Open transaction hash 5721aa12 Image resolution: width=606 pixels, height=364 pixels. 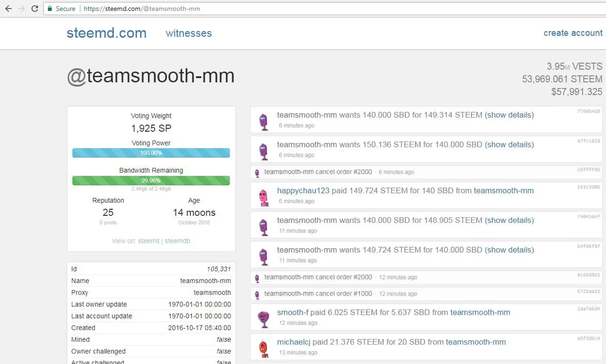(x=588, y=291)
